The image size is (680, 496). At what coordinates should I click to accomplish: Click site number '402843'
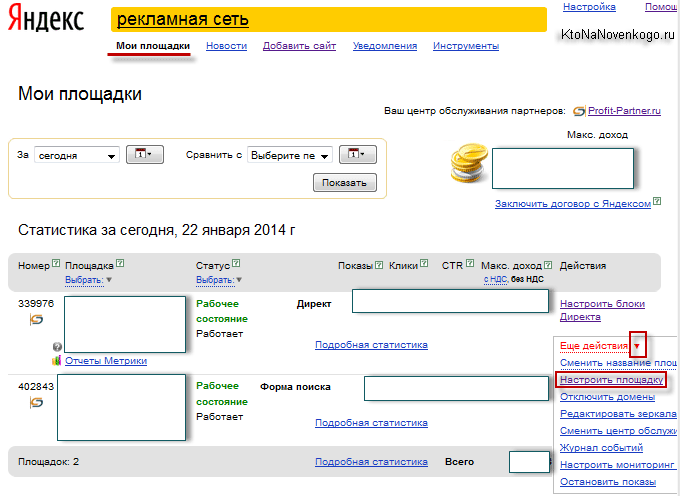36,386
